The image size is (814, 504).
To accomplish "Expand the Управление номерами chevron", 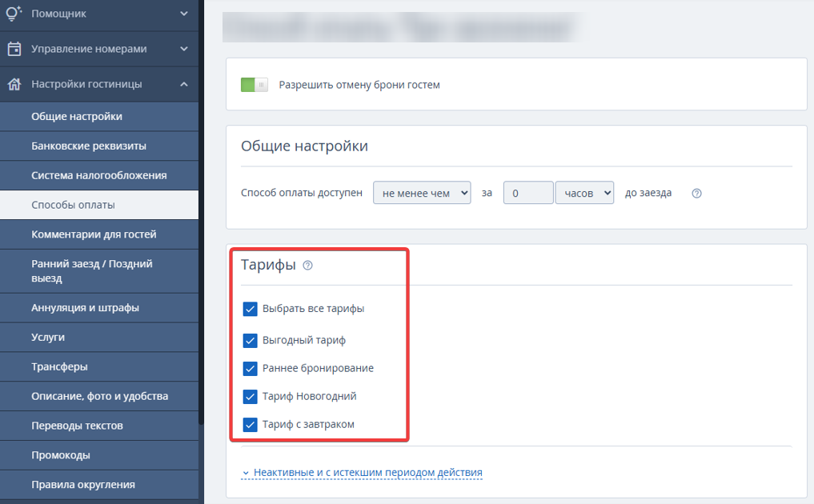I will point(184,49).
